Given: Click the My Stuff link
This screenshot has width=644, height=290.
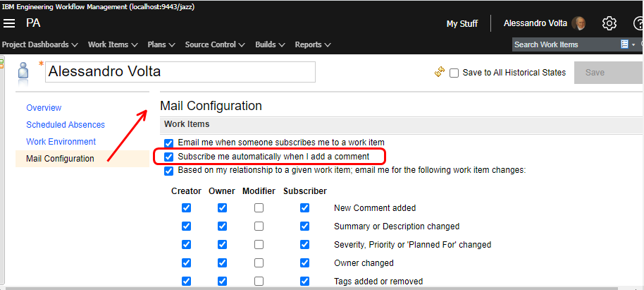Looking at the screenshot, I should [462, 23].
